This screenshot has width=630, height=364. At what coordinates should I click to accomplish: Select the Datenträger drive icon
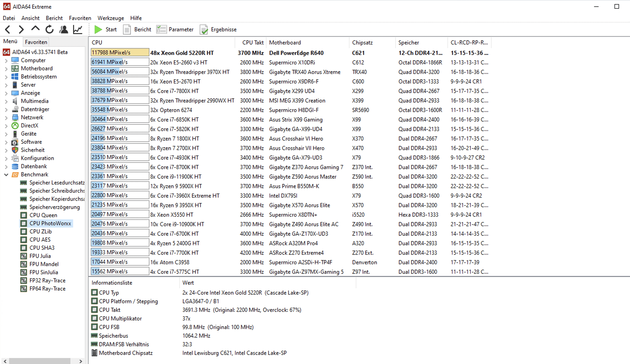[15, 109]
